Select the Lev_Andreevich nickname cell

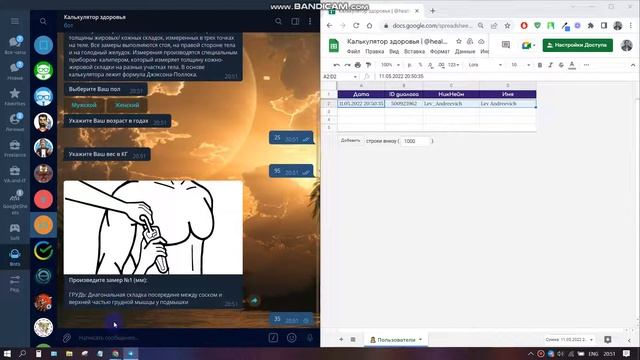click(451, 104)
